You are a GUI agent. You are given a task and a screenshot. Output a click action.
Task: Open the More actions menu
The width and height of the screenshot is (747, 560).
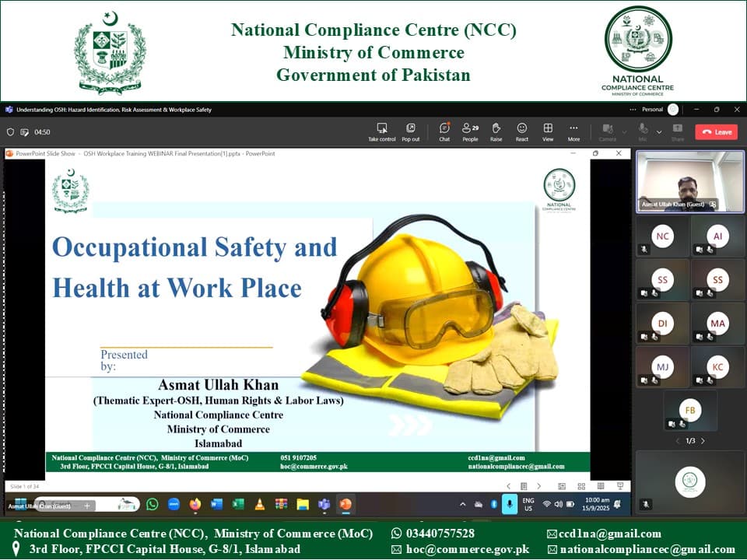[x=574, y=131]
